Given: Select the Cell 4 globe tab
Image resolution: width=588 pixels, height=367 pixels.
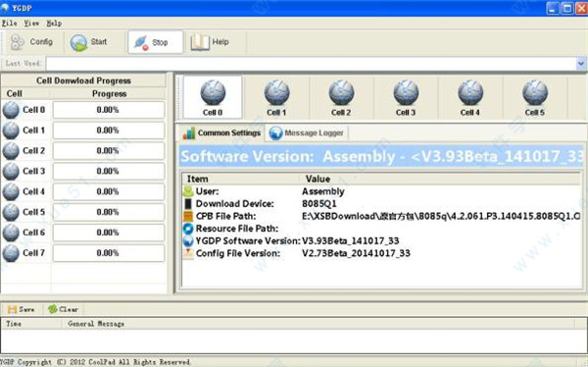Looking at the screenshot, I should tap(470, 98).
